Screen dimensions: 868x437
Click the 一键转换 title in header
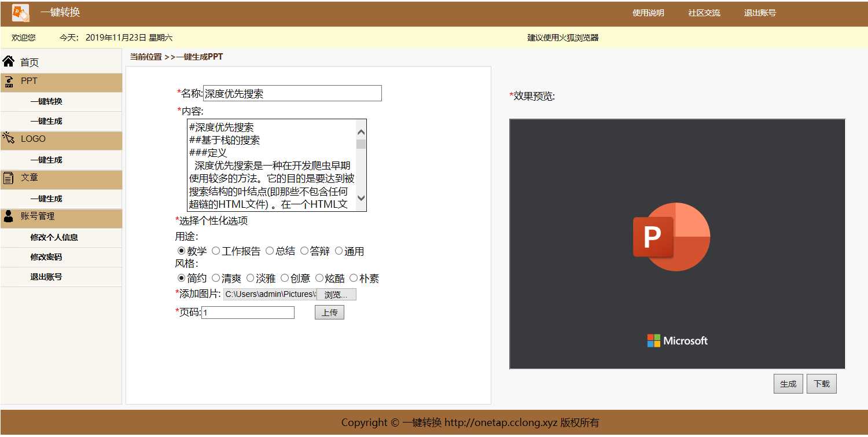point(60,12)
